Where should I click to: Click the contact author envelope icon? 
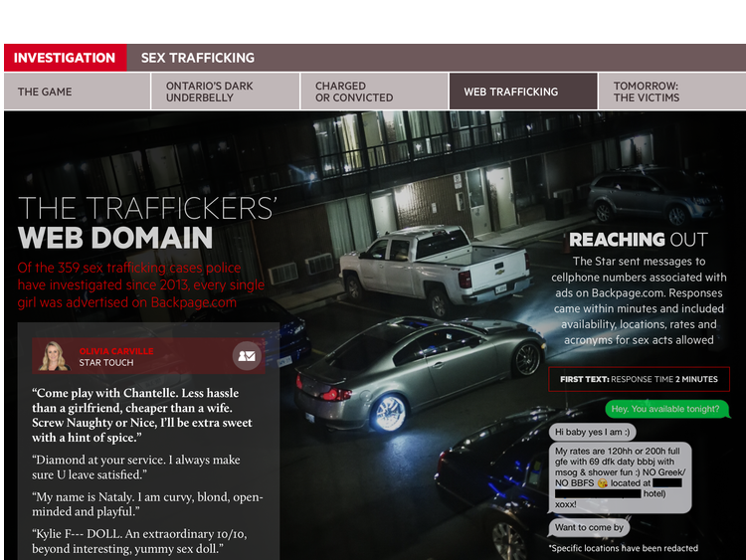(247, 355)
